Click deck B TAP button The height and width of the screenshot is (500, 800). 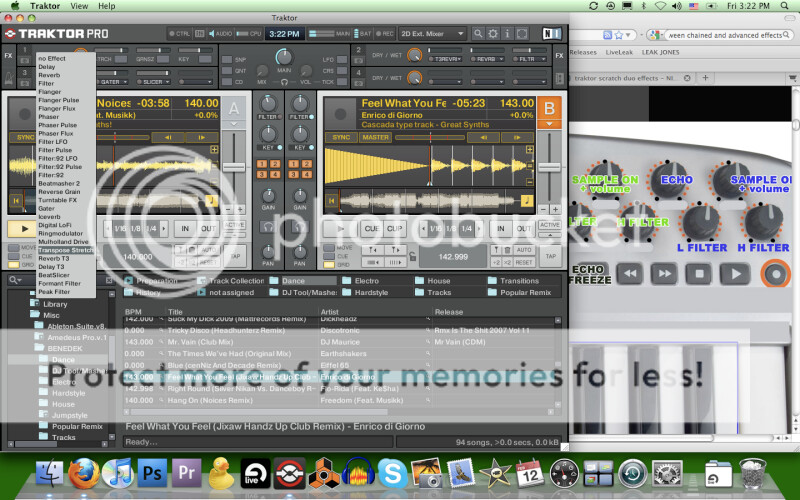[551, 256]
